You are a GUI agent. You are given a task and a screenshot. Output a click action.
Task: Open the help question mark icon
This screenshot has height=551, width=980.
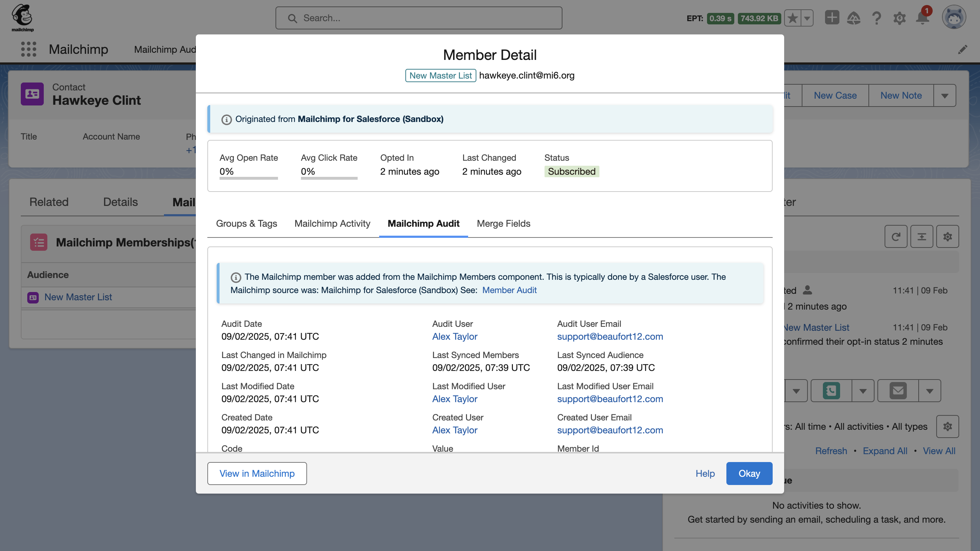[x=877, y=18]
